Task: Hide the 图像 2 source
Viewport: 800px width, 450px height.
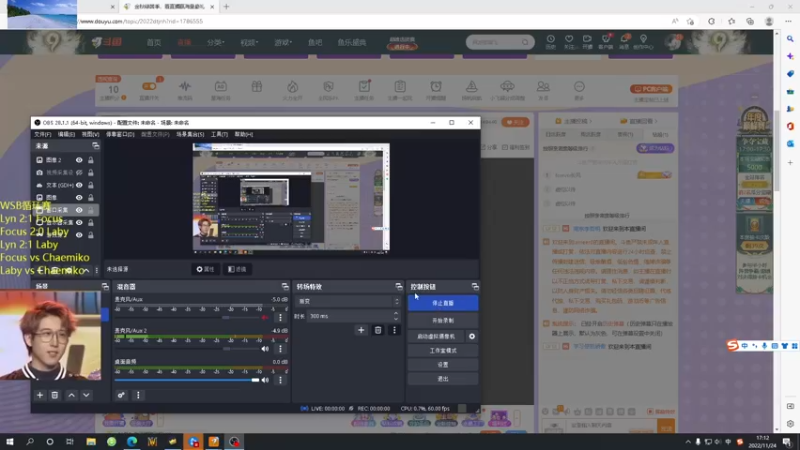Action: (x=79, y=160)
